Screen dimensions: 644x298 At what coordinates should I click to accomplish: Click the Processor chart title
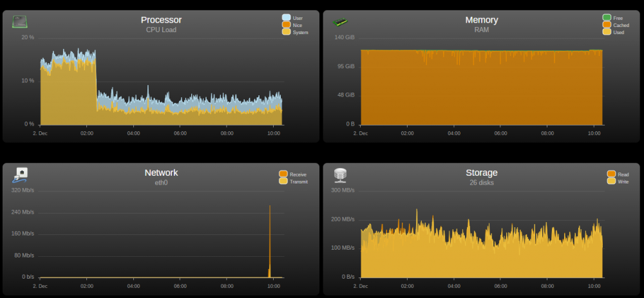point(161,20)
